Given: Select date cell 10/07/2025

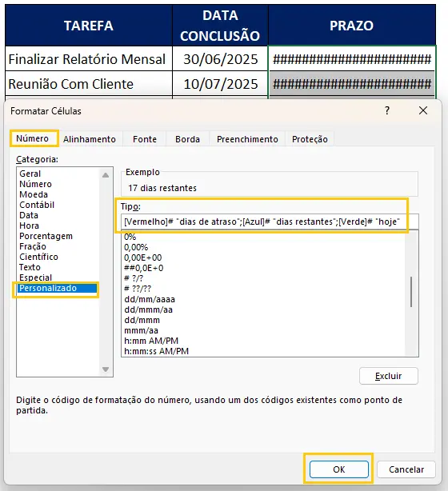Looking at the screenshot, I should point(220,84).
